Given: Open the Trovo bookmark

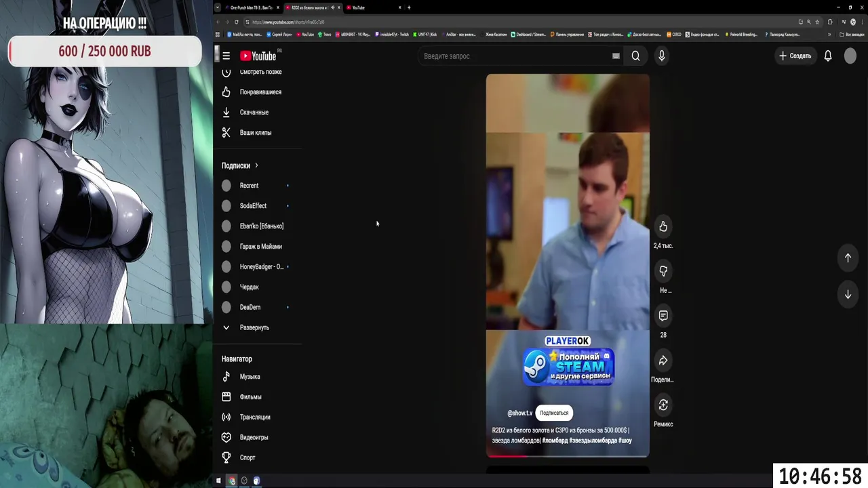Looking at the screenshot, I should (324, 35).
